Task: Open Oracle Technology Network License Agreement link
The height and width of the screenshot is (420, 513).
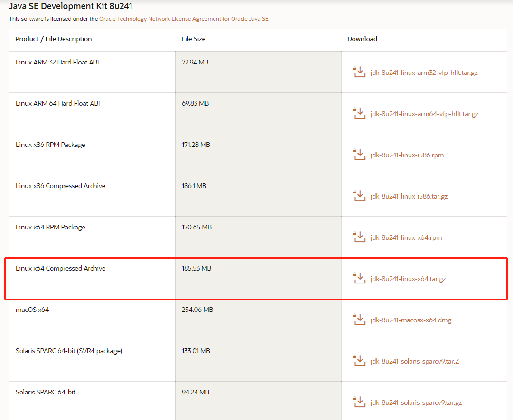Action: [184, 19]
